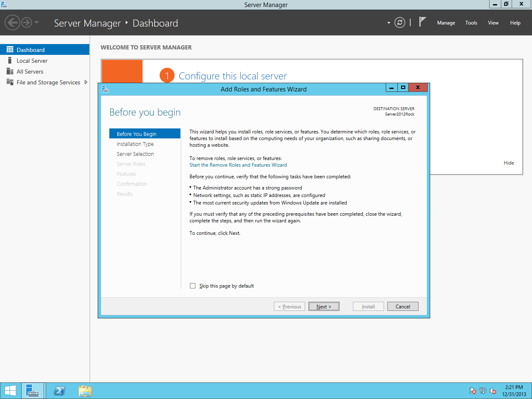The height and width of the screenshot is (399, 532).
Task: Click the Install button in the wizard
Action: [x=368, y=306]
